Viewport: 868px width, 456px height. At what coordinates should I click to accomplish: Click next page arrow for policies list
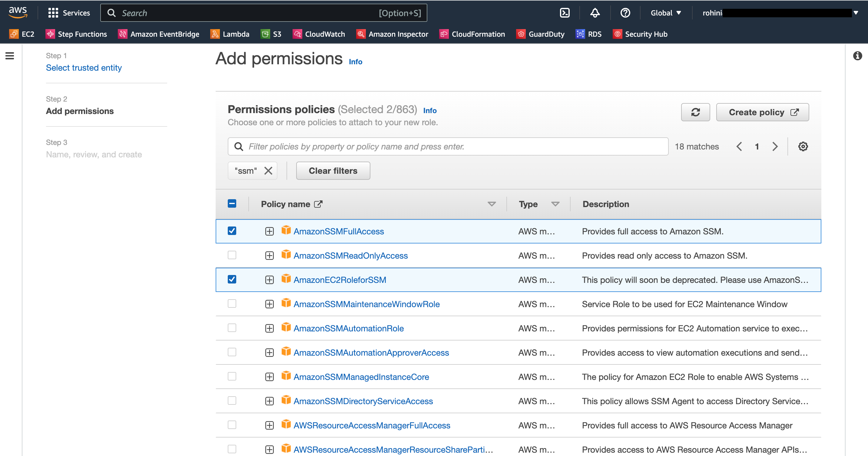[x=774, y=147]
